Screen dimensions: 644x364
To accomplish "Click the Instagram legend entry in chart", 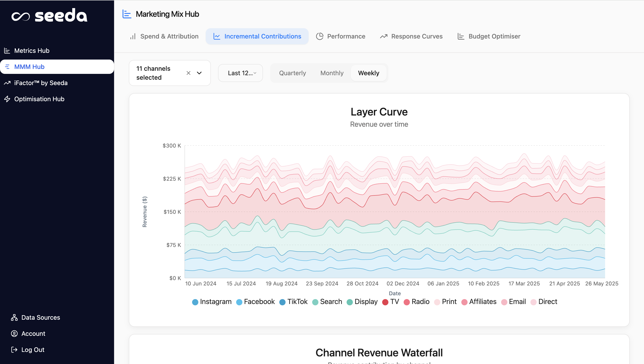I will [x=212, y=302].
